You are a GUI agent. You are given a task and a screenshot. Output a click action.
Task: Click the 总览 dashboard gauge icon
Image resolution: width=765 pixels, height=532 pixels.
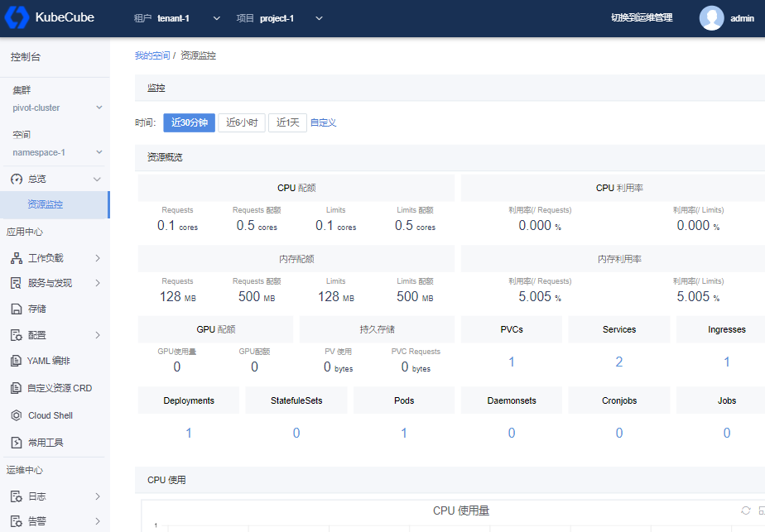click(x=17, y=179)
